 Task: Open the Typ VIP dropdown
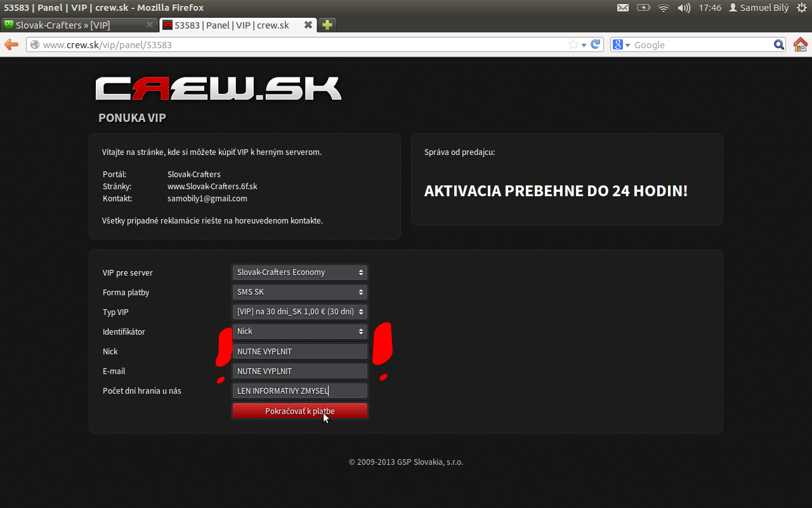coord(300,312)
